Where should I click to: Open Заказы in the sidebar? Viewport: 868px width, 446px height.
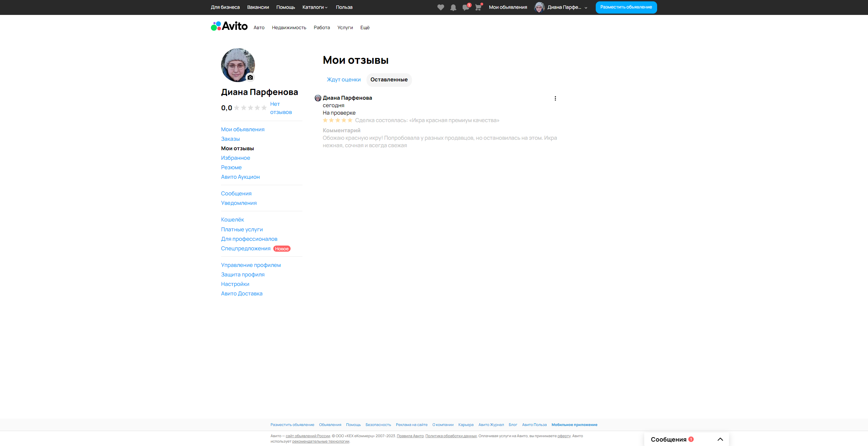click(230, 139)
